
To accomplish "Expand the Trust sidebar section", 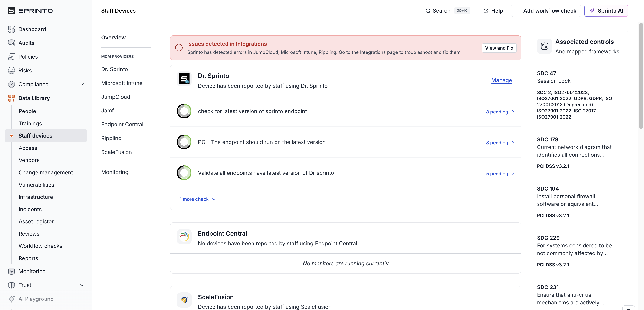I will click(82, 285).
